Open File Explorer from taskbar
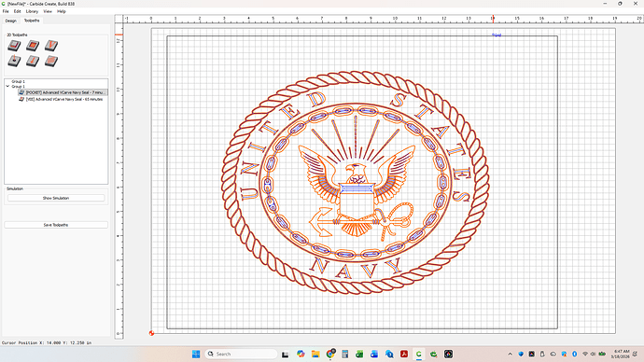Viewport: 644px width, 362px height. coord(315,354)
